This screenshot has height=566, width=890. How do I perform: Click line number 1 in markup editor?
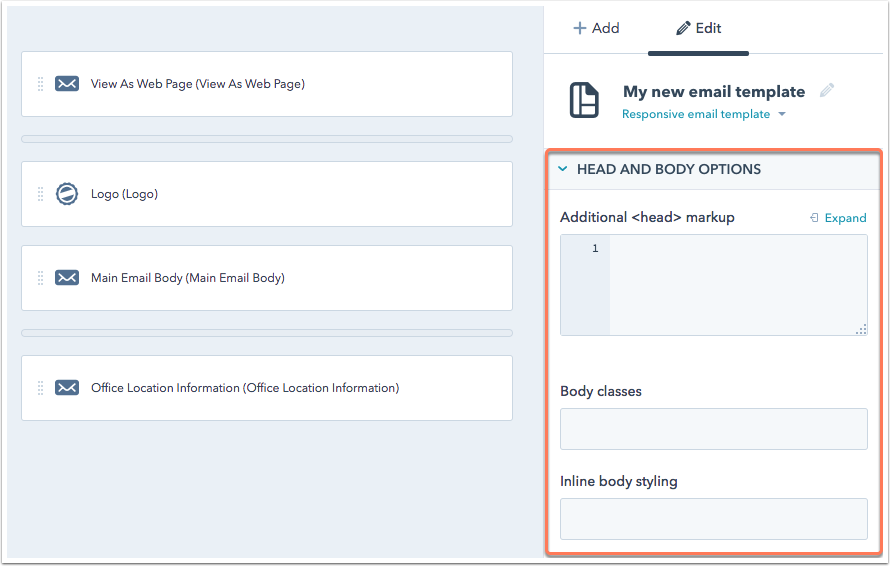595,248
